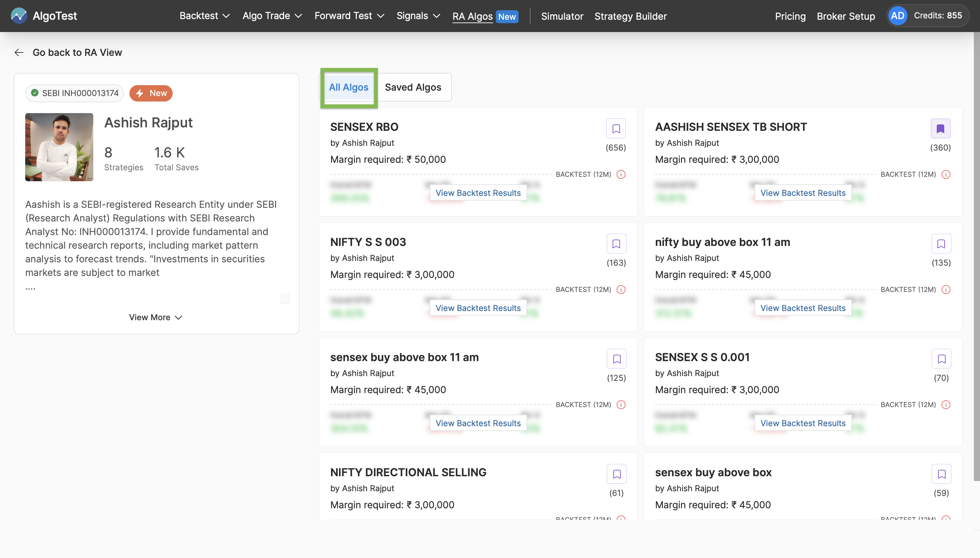Bookmark sensex buy above box 11 am
This screenshot has width=980, height=558.
[616, 359]
